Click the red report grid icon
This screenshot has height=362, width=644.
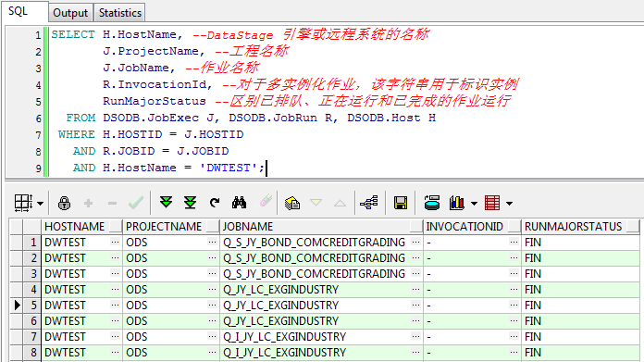pos(492,203)
